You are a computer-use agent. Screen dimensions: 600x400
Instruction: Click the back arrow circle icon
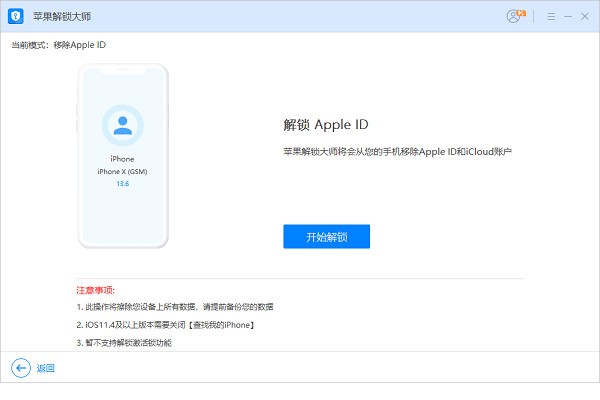21,368
